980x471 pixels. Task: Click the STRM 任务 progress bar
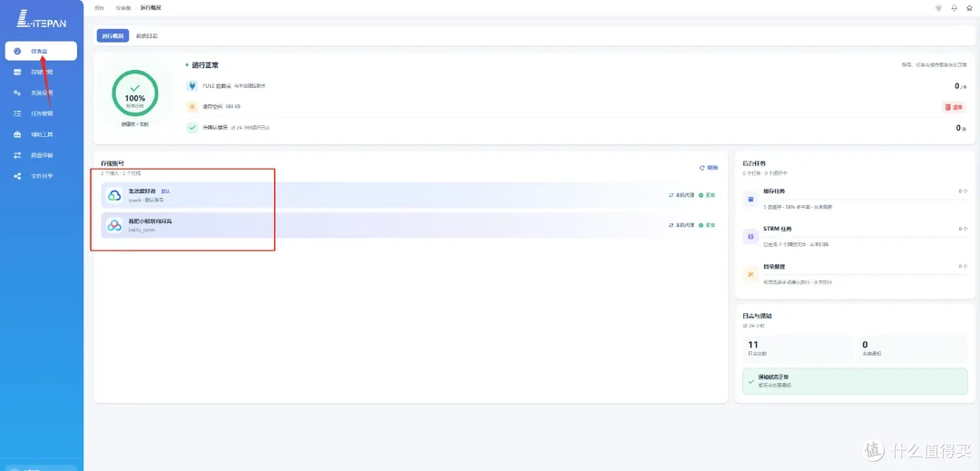(x=866, y=238)
